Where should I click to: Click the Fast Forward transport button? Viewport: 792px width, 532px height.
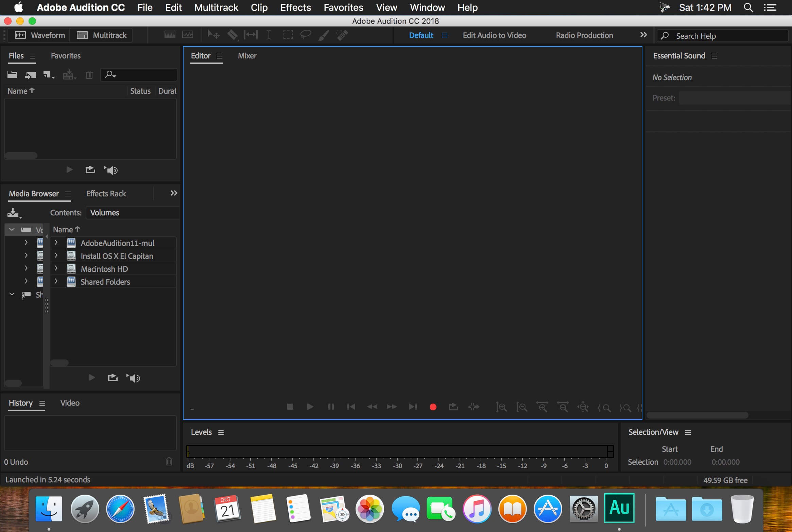[392, 407]
